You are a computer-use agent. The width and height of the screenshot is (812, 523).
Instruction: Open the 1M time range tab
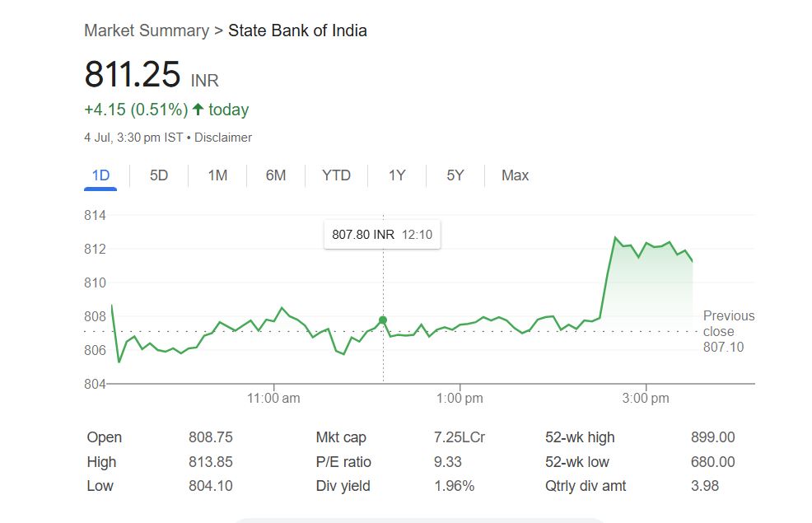tap(217, 175)
